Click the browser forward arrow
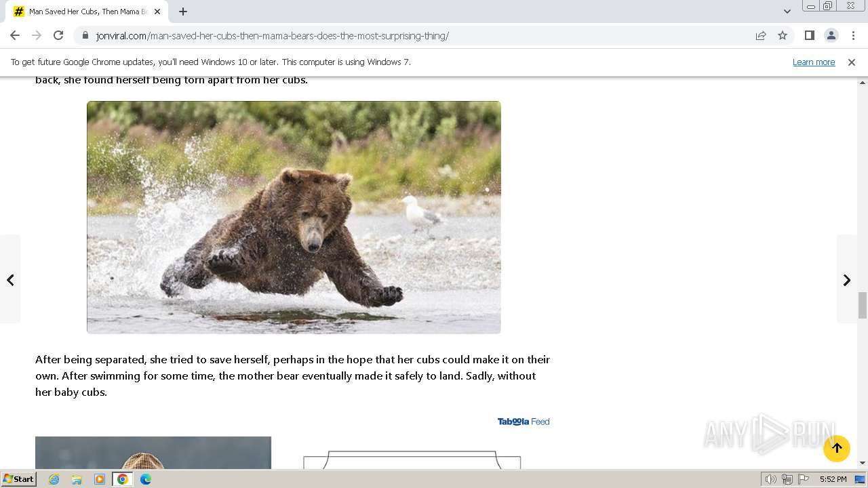The height and width of the screenshot is (488, 868). point(37,35)
